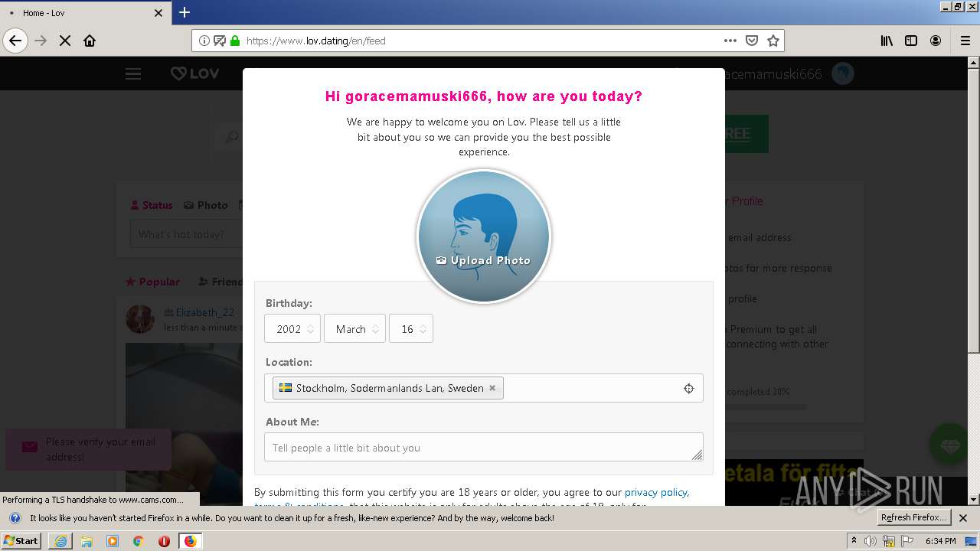980x551 pixels.
Task: Open Firefox account icon
Action: 936,41
